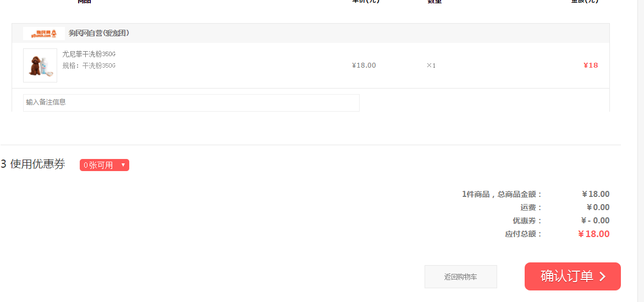Open the poodle dry shampoo product thumbnail
The width and height of the screenshot is (644, 302).
40,65
